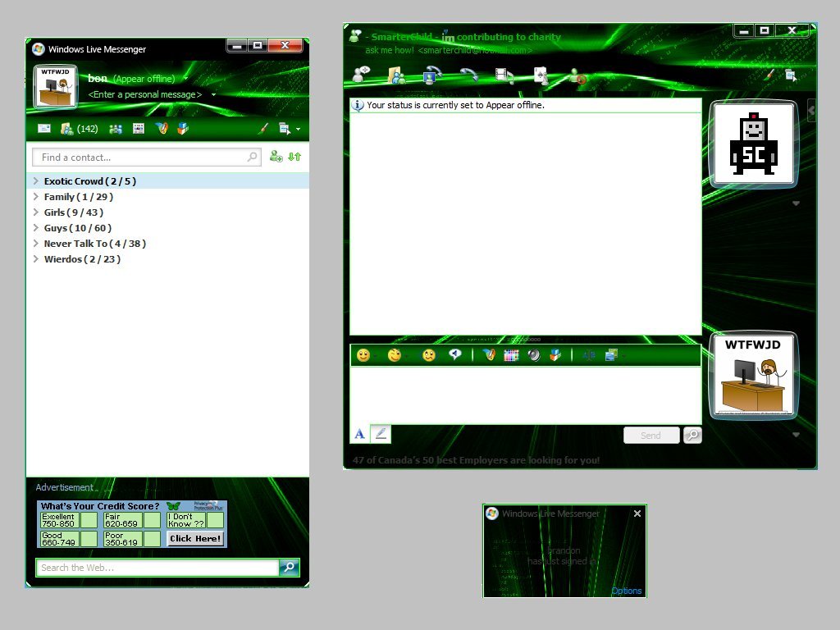Change the text font with the A icon

point(360,434)
